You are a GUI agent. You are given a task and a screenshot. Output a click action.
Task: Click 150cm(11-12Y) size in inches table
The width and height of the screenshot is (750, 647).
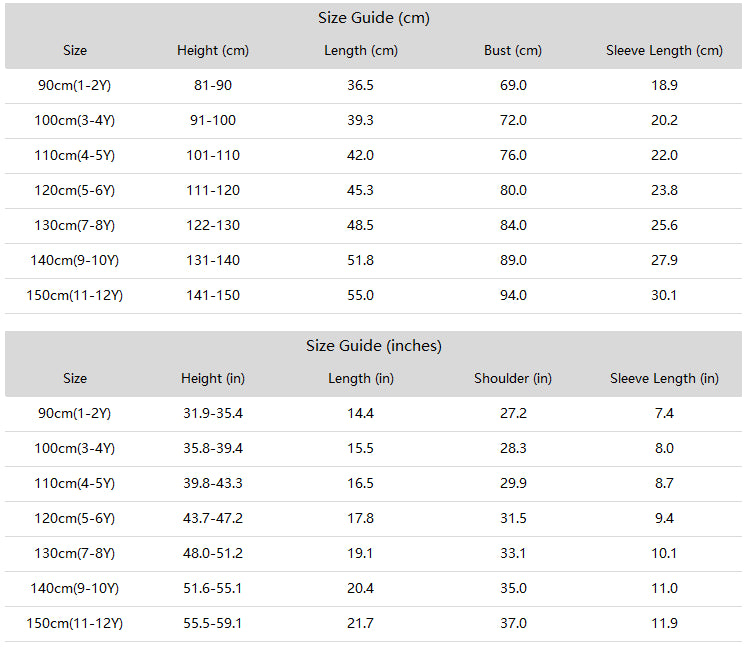pyautogui.click(x=75, y=623)
